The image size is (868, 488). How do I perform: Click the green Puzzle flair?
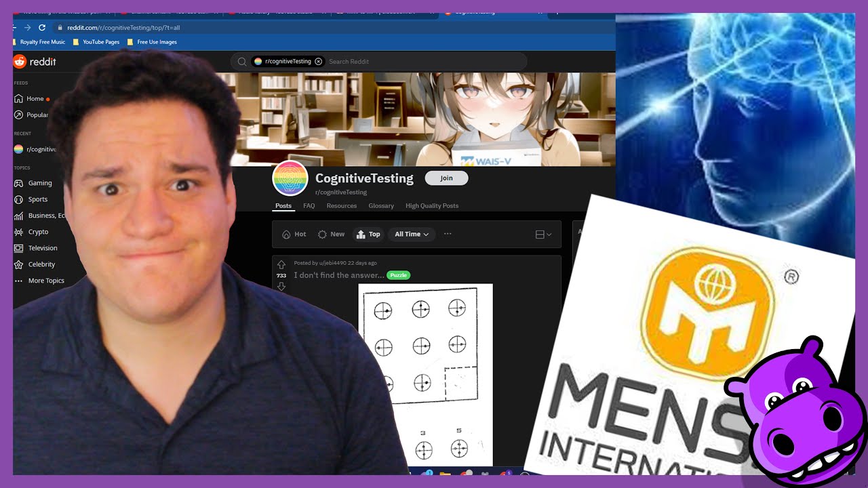398,275
